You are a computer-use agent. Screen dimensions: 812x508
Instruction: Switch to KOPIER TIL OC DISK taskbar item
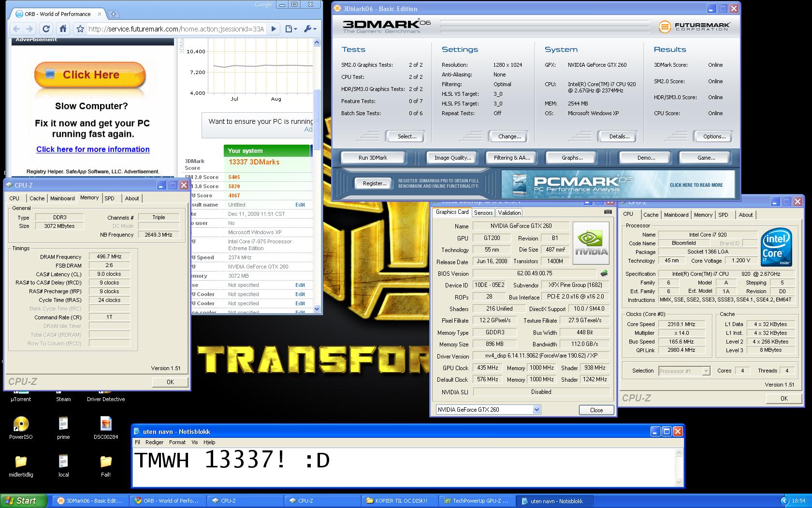(401, 501)
